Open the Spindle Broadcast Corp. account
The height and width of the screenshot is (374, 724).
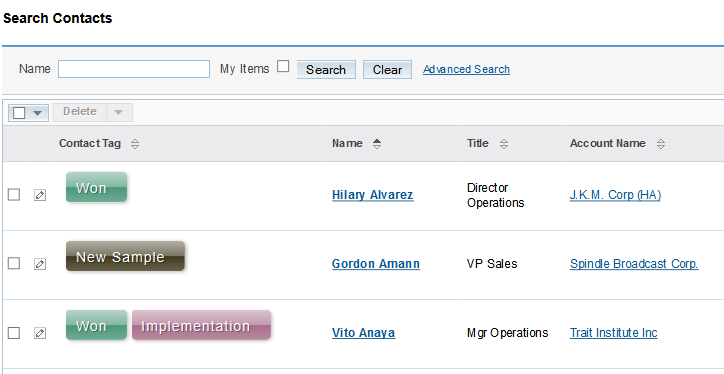(x=634, y=264)
